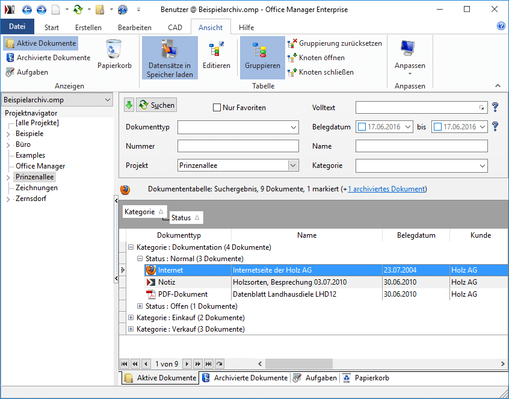Click the Firefox icon beside Dokumententabelle

(125, 190)
